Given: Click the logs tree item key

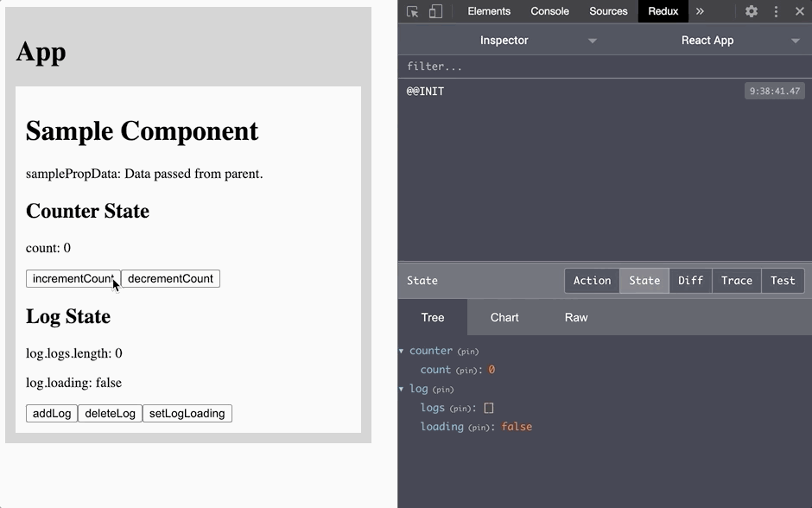Looking at the screenshot, I should pos(433,408).
